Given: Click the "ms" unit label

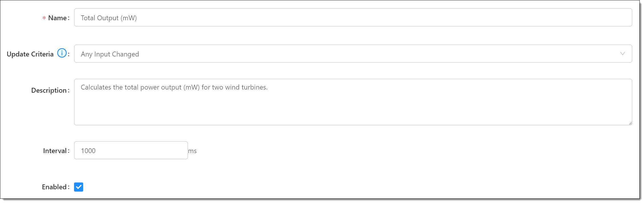Looking at the screenshot, I should pos(192,151).
